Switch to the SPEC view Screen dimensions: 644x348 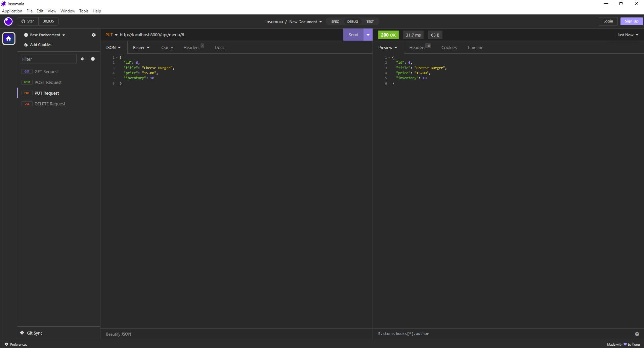coord(335,22)
